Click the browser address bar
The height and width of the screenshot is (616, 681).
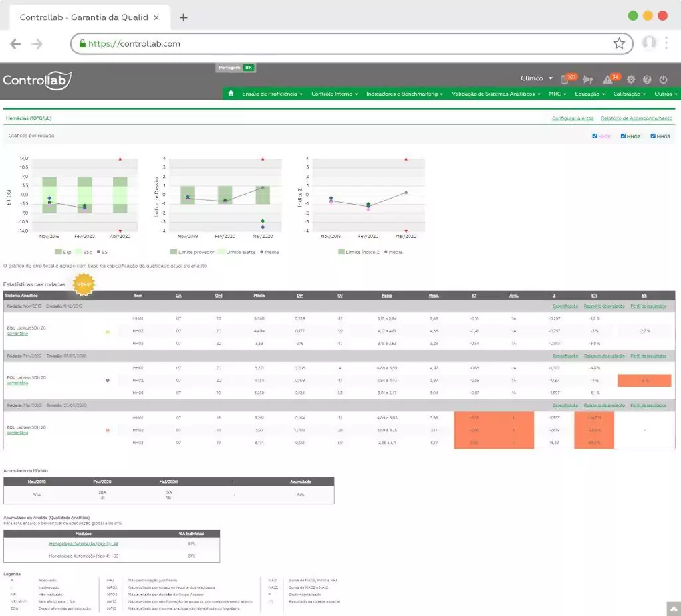pyautogui.click(x=346, y=44)
